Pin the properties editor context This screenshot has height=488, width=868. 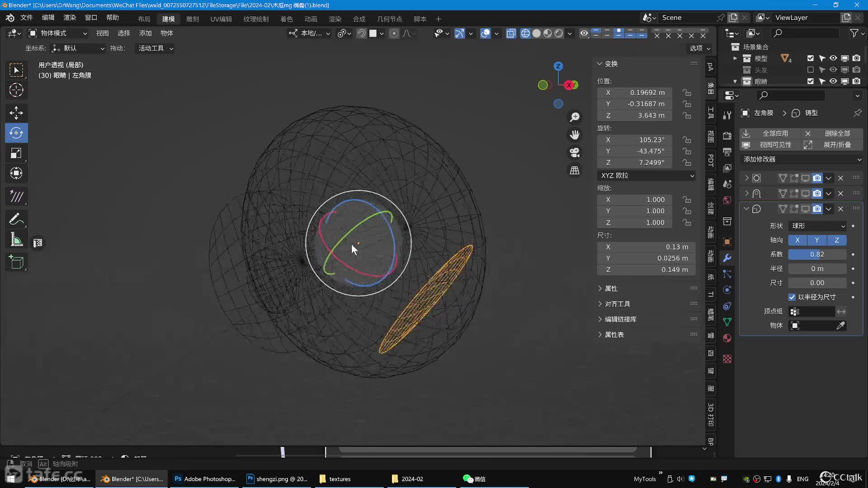[x=857, y=113]
